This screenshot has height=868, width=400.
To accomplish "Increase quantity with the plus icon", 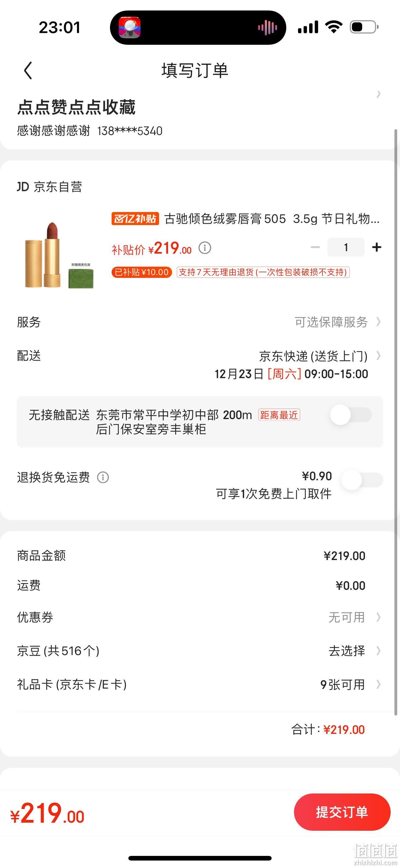I will click(x=376, y=247).
